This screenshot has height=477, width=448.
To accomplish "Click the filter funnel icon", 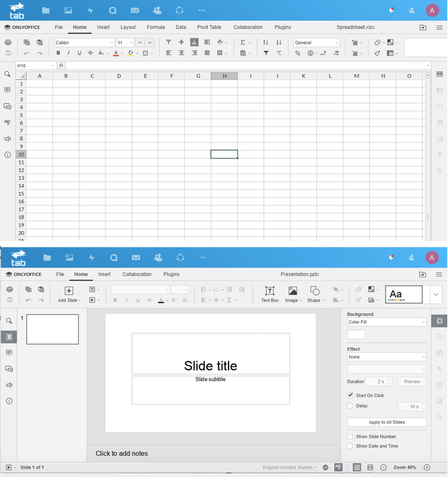I will point(266,53).
